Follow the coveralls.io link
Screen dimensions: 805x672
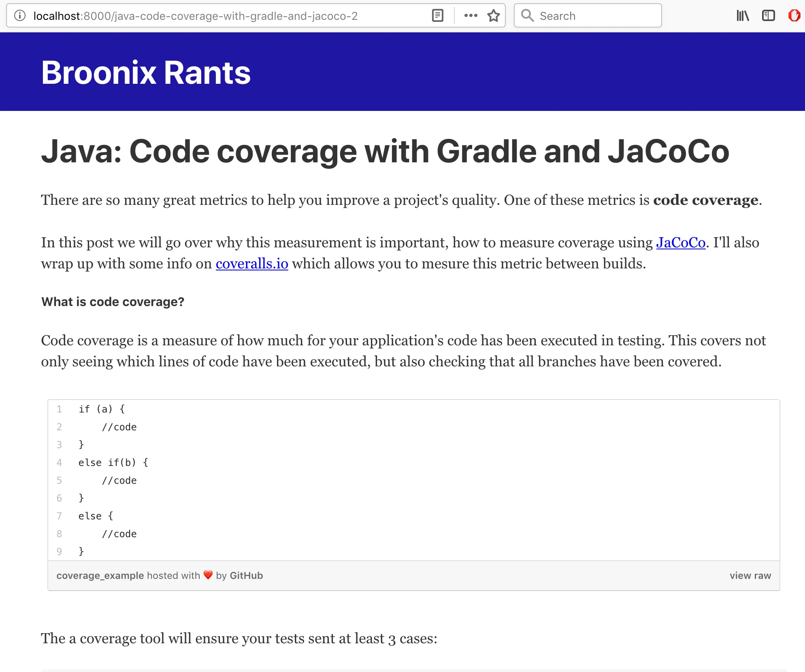252,264
